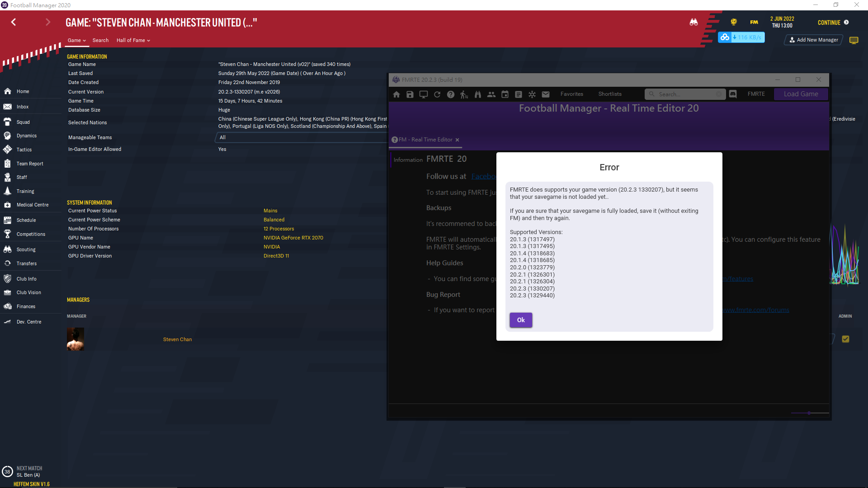Open Club Info in the sidebar
868x488 pixels.
coord(26,279)
